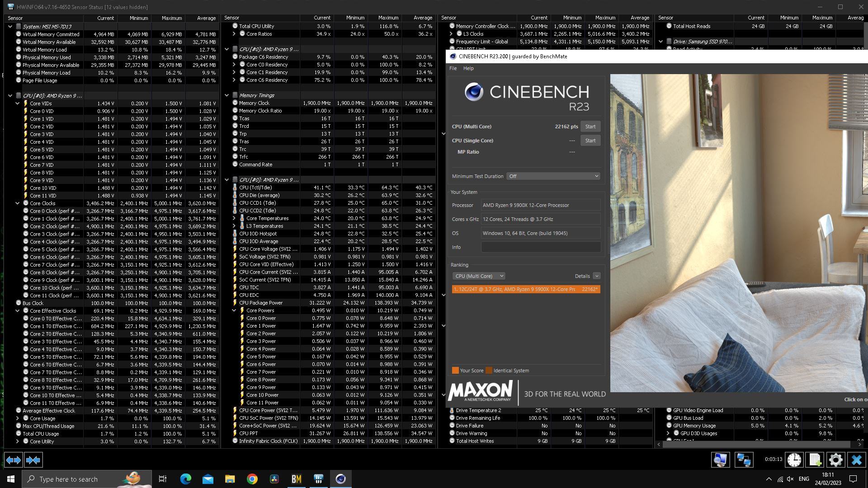The image size is (868, 488).
Task: Open HWiNFO remote monitor icon
Action: (720, 460)
